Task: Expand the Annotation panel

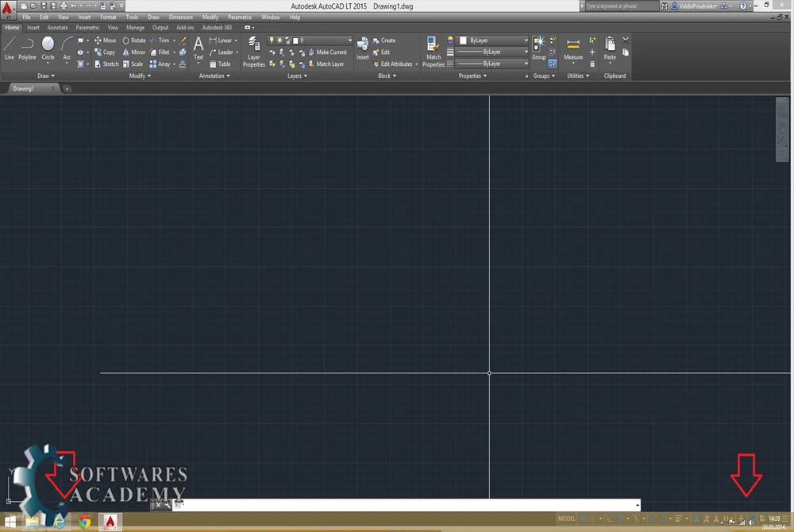Action: click(214, 76)
